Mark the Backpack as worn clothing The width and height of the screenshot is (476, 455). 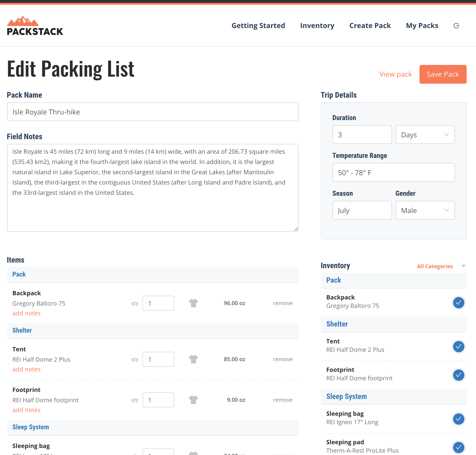[x=193, y=303]
